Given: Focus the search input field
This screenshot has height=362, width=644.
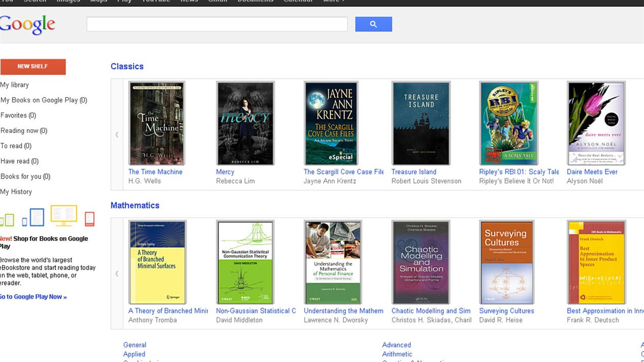Looking at the screenshot, I should [x=217, y=24].
